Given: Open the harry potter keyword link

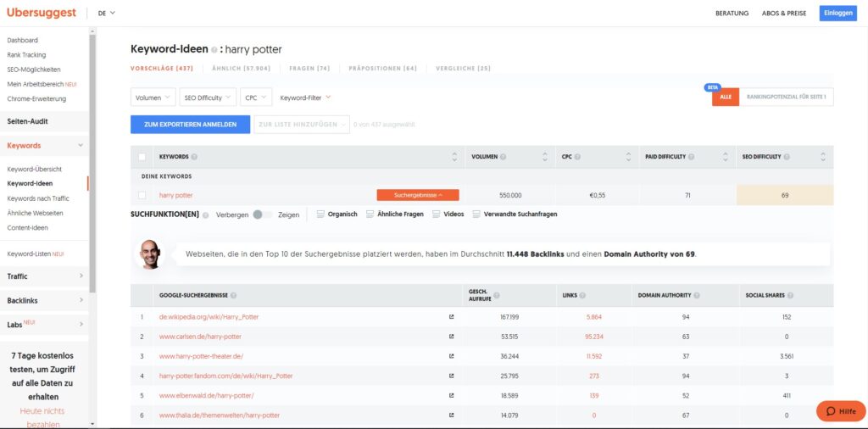Looking at the screenshot, I should click(176, 195).
